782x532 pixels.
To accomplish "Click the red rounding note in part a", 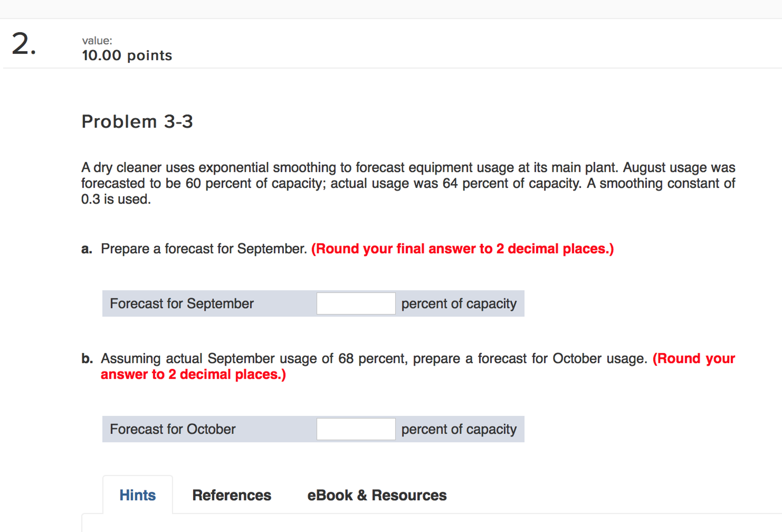I will point(462,249).
